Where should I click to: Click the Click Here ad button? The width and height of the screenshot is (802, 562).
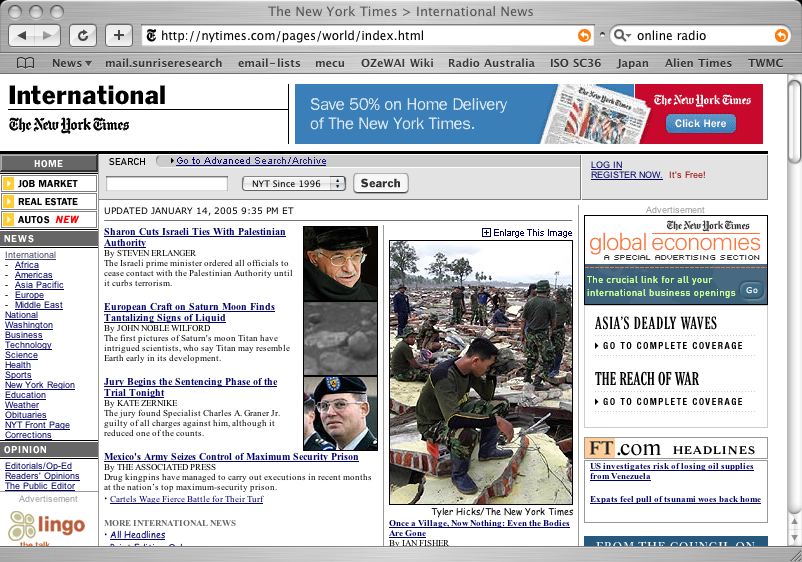tap(700, 123)
